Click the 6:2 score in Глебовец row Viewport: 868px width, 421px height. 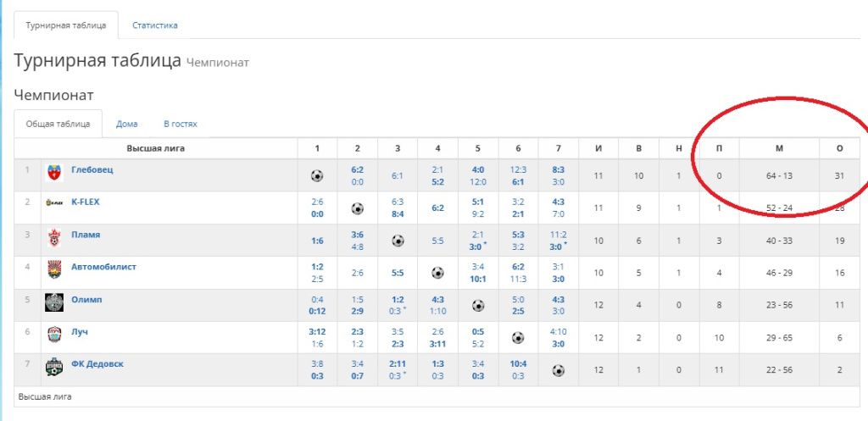click(357, 169)
